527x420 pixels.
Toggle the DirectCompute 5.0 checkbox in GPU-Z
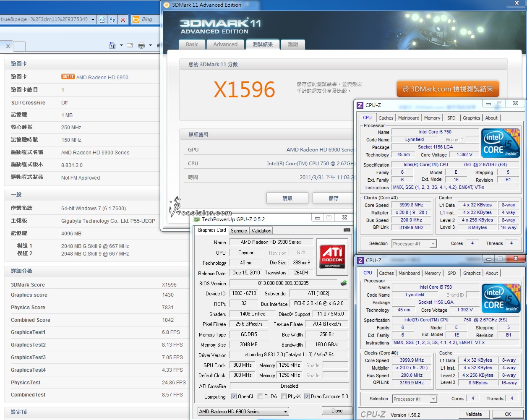pyautogui.click(x=307, y=397)
